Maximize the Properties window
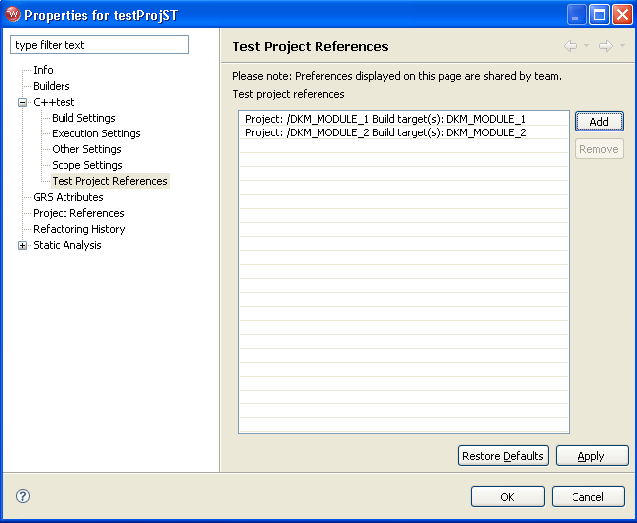 600,15
